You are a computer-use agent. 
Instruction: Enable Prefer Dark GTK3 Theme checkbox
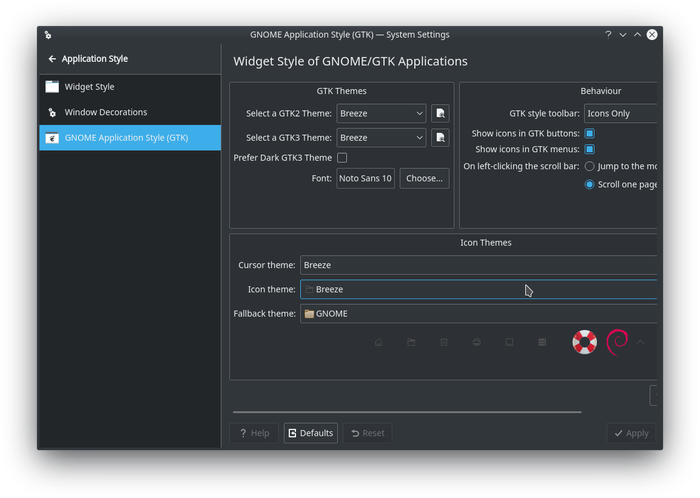342,158
